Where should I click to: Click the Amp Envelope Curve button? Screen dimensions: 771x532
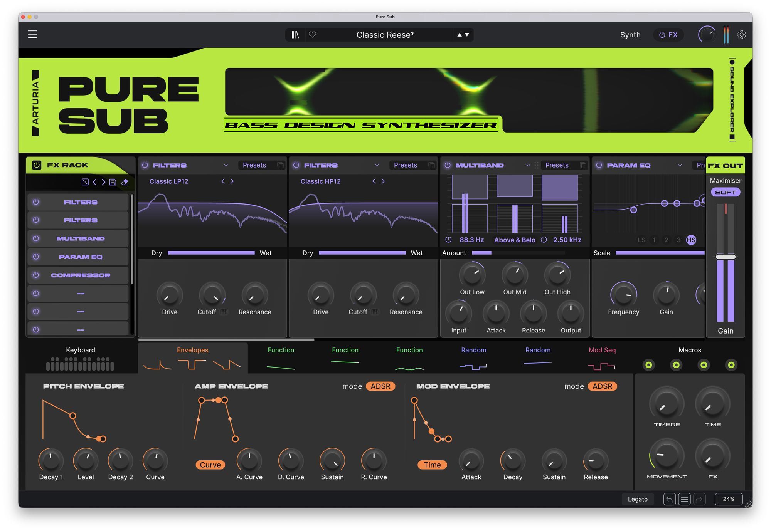[210, 465]
